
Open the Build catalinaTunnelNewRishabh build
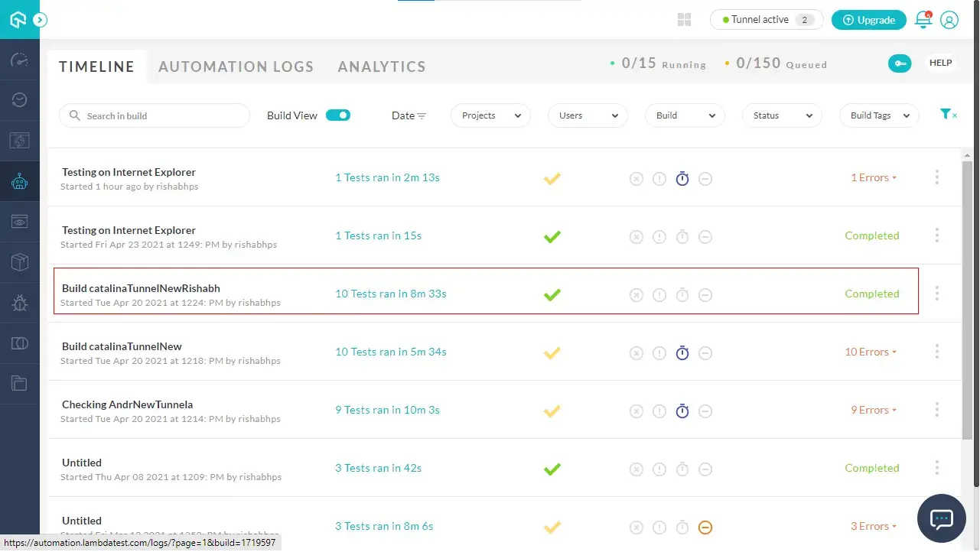pyautogui.click(x=141, y=288)
